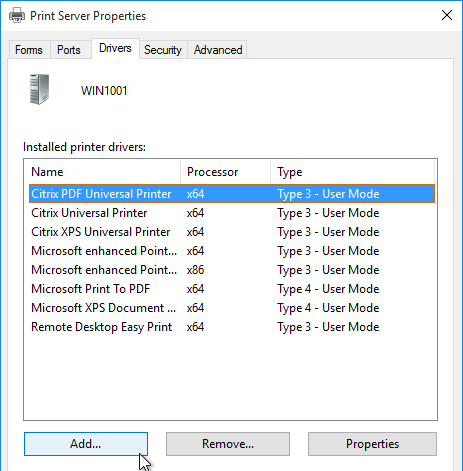
Task: Close the Print Server Properties dialog
Action: [x=447, y=15]
